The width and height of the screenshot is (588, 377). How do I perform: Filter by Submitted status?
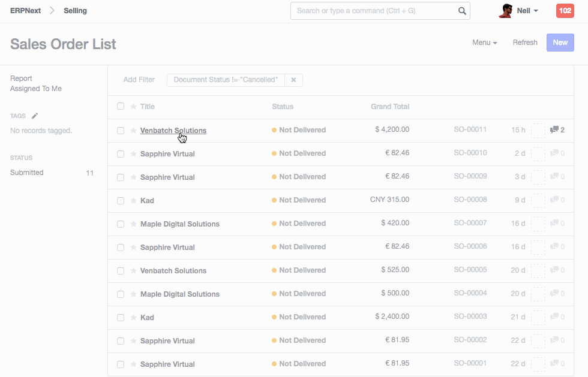tap(26, 173)
